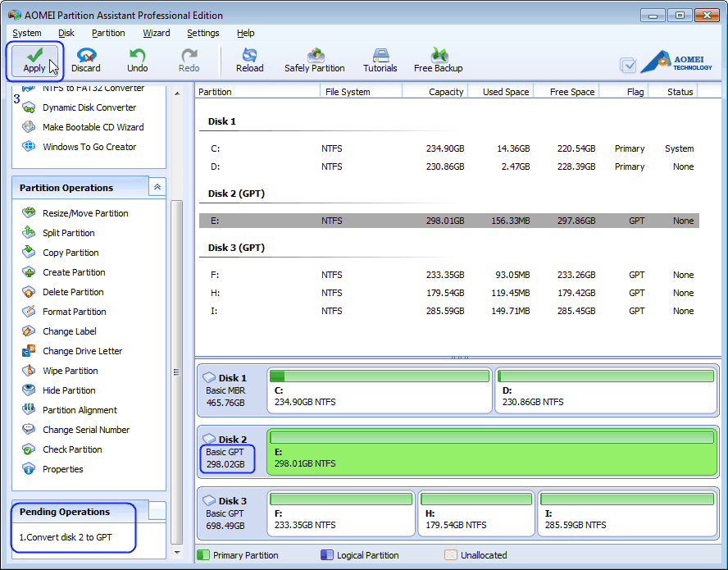The height and width of the screenshot is (570, 728).
Task: Open the Settings menu
Action: pos(202,33)
